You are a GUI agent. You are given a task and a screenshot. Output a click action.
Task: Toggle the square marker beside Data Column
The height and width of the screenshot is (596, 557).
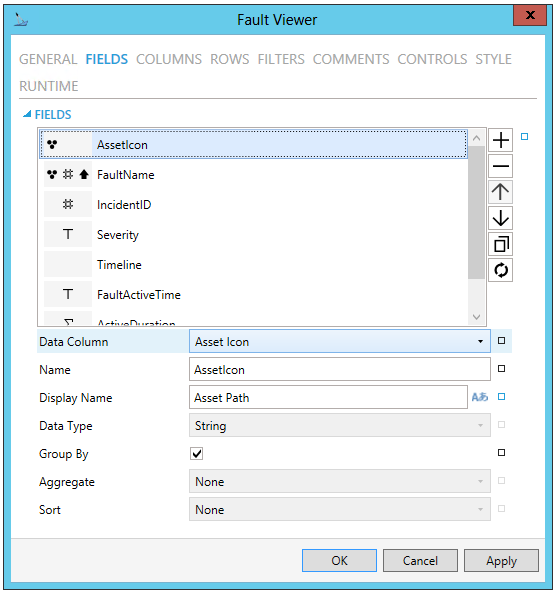click(x=501, y=341)
